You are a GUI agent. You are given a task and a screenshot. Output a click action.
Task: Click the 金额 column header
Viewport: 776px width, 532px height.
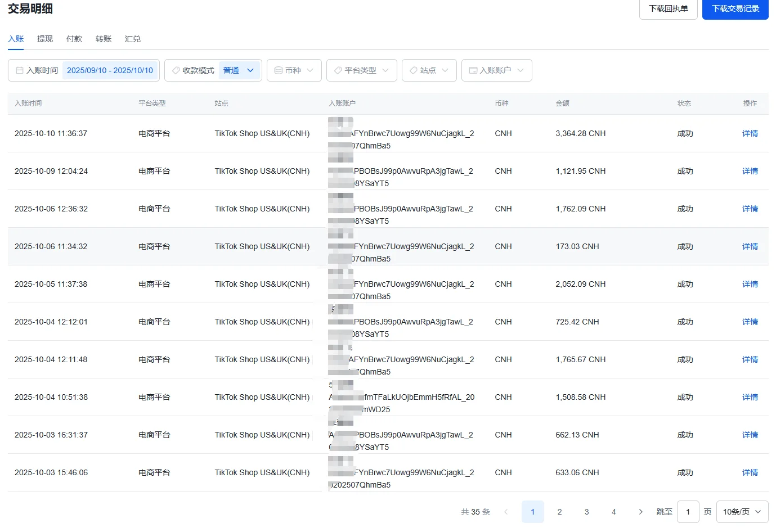coord(563,103)
